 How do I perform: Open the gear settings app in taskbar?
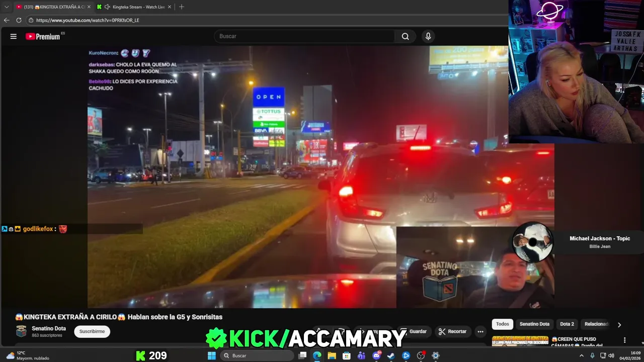(x=436, y=355)
